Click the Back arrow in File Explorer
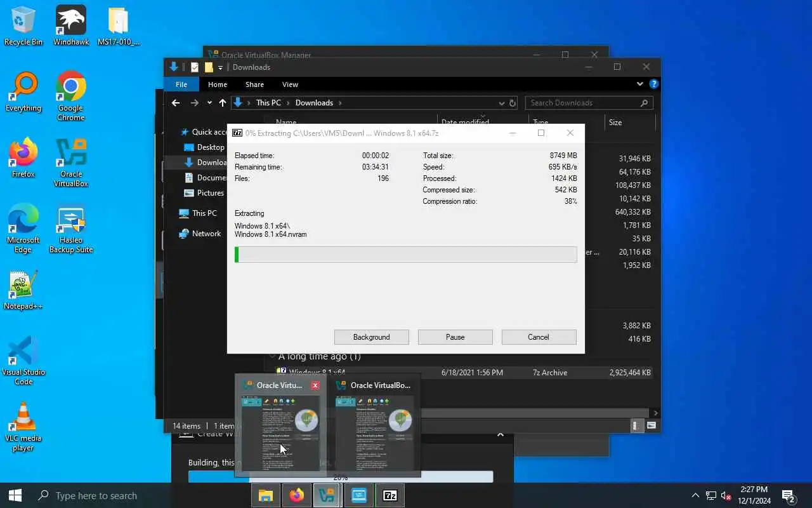Screen dimensions: 812x508 (x=176, y=103)
